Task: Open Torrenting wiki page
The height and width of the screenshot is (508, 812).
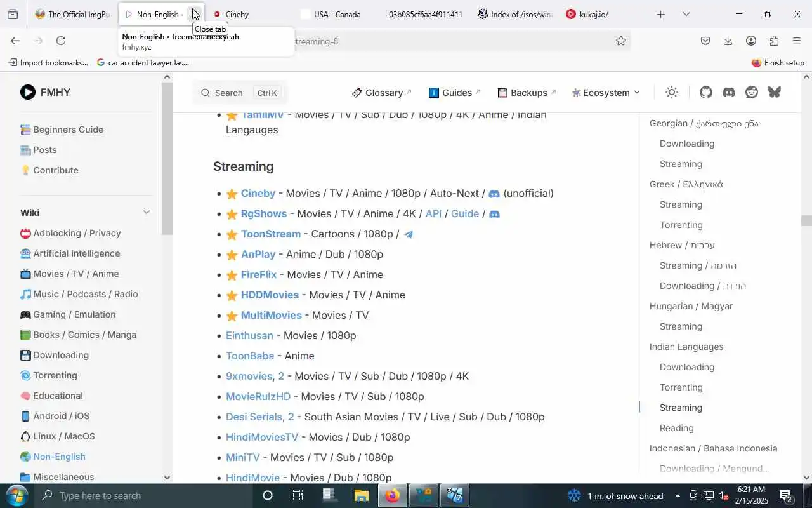Action: click(49, 375)
